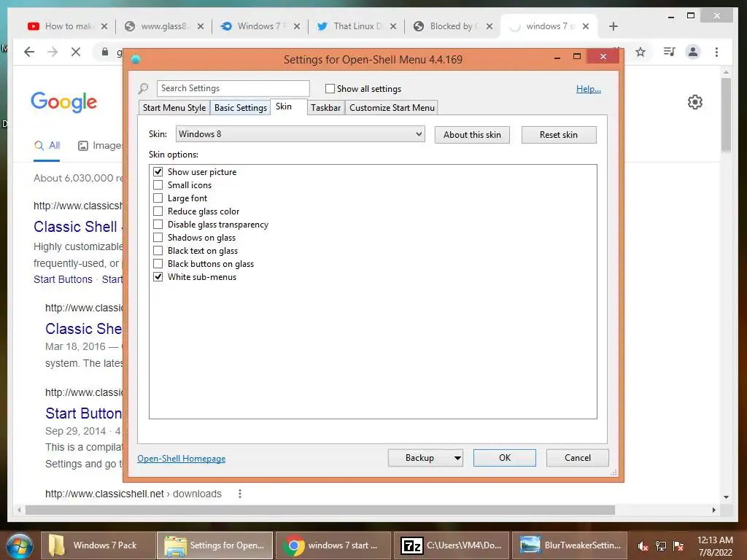Open Customize Start Menu tab

[x=392, y=108]
